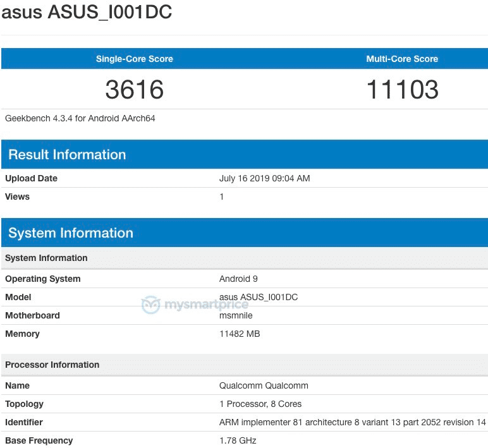Click the single-core score value 3616
The image size is (488, 448).
134,90
